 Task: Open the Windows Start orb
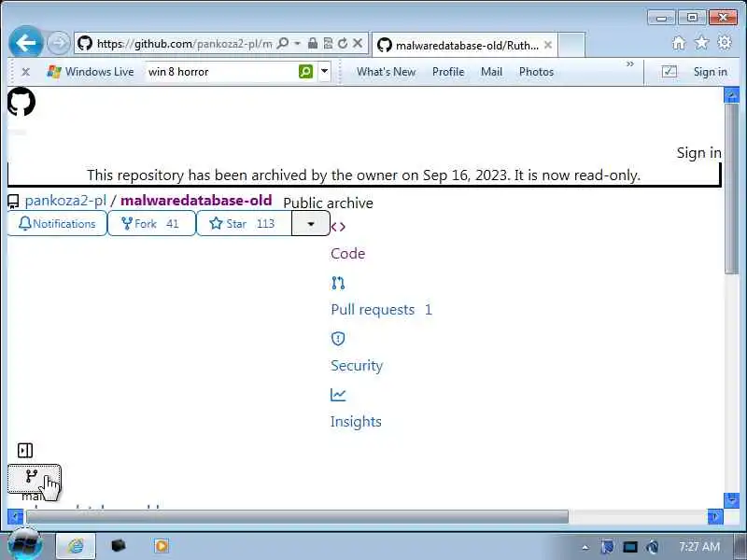[x=25, y=545]
